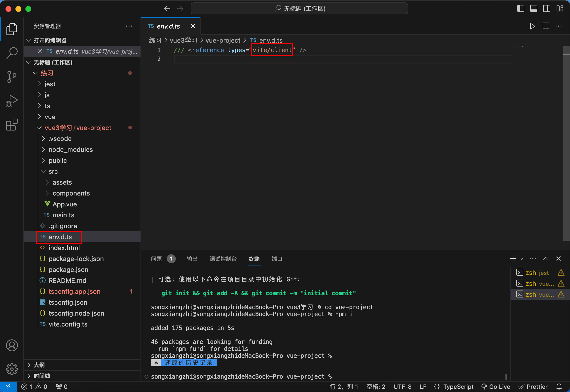Open the command center search bar
Image resolution: width=570 pixels, height=392 pixels.
299,8
